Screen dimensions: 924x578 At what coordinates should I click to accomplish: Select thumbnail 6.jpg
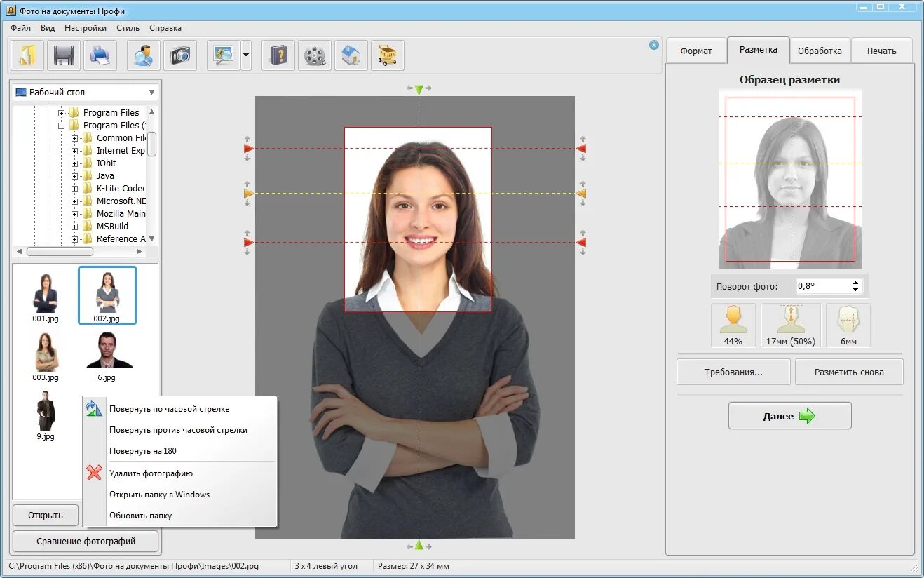pos(107,356)
